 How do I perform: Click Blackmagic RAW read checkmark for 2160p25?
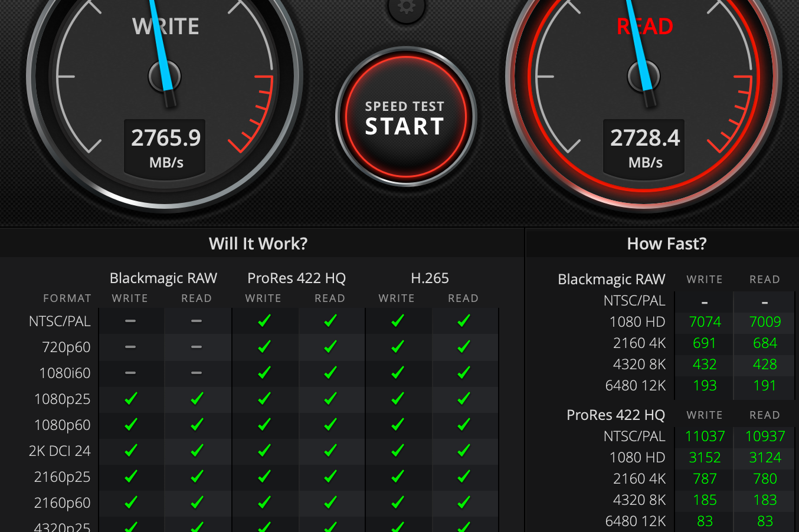pyautogui.click(x=197, y=477)
